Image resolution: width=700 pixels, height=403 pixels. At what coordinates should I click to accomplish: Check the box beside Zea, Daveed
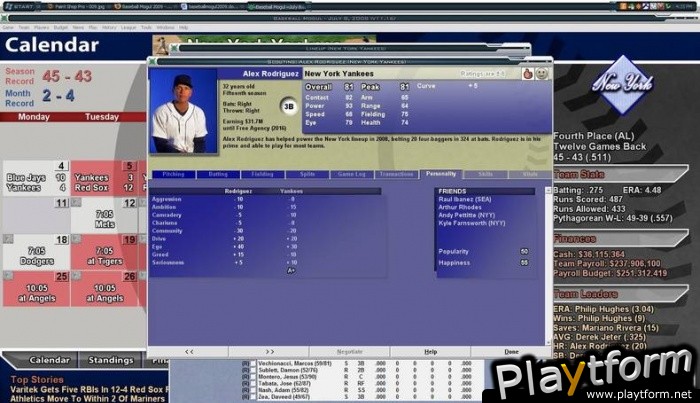point(253,397)
